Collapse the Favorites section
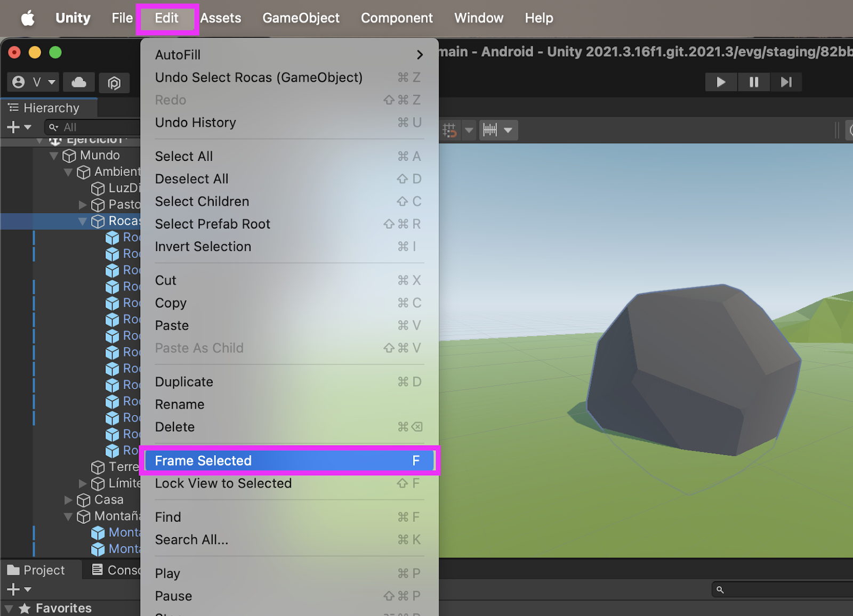 9,608
